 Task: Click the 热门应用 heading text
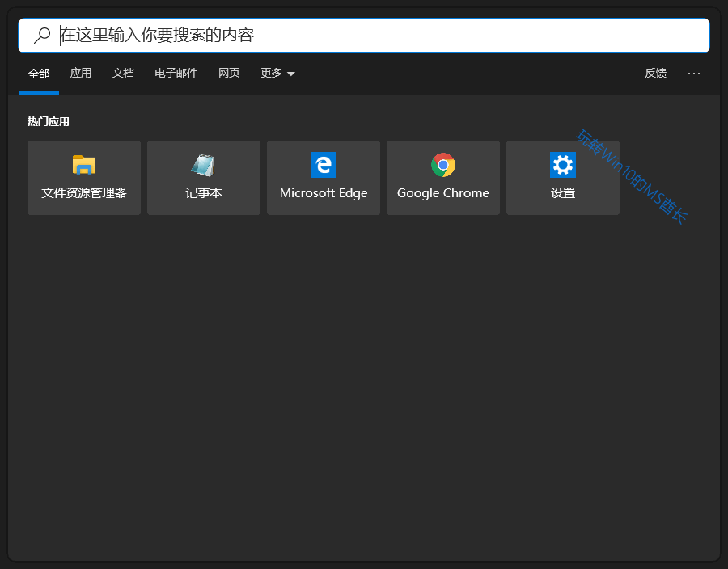pos(49,121)
